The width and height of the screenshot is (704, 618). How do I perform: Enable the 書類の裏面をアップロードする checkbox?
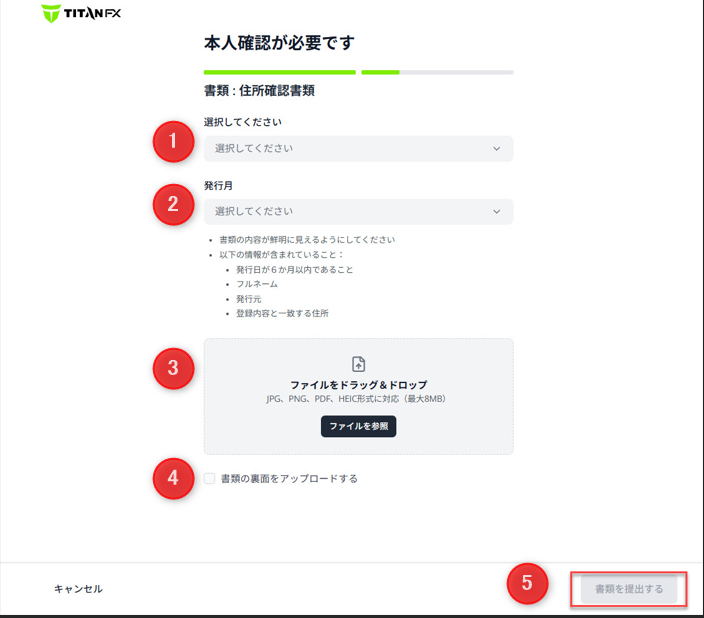click(209, 479)
